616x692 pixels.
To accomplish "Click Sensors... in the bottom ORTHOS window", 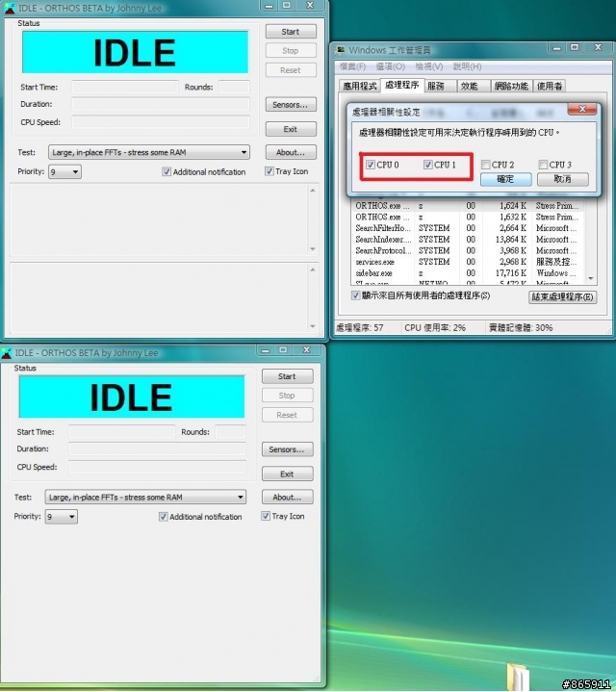I will pos(287,449).
